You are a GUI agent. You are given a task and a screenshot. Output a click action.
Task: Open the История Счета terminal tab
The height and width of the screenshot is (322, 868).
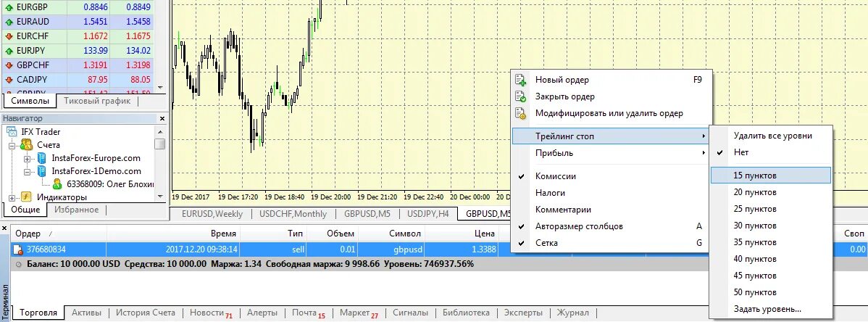pos(145,313)
